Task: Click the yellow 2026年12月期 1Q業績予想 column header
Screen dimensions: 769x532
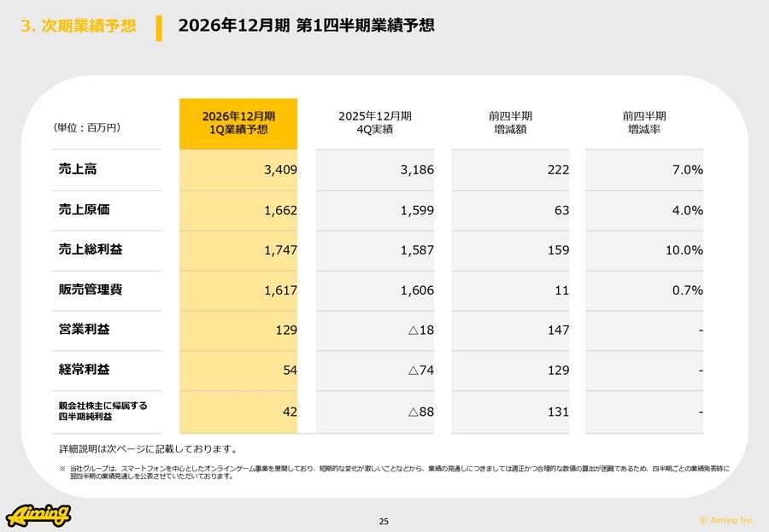Action: pos(238,123)
